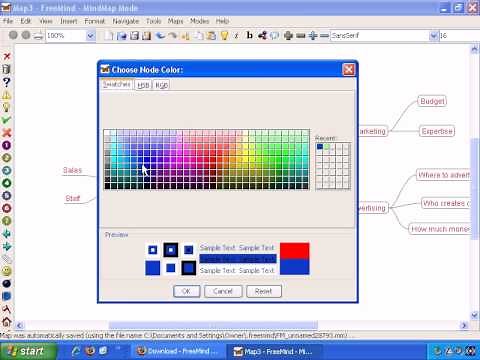This screenshot has width=480, height=360.
Task: Select the Expertise node in the map
Action: click(x=437, y=131)
